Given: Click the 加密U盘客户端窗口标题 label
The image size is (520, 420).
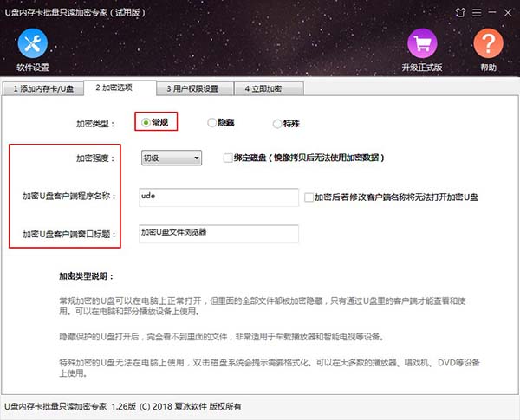Looking at the screenshot, I should [x=69, y=235].
